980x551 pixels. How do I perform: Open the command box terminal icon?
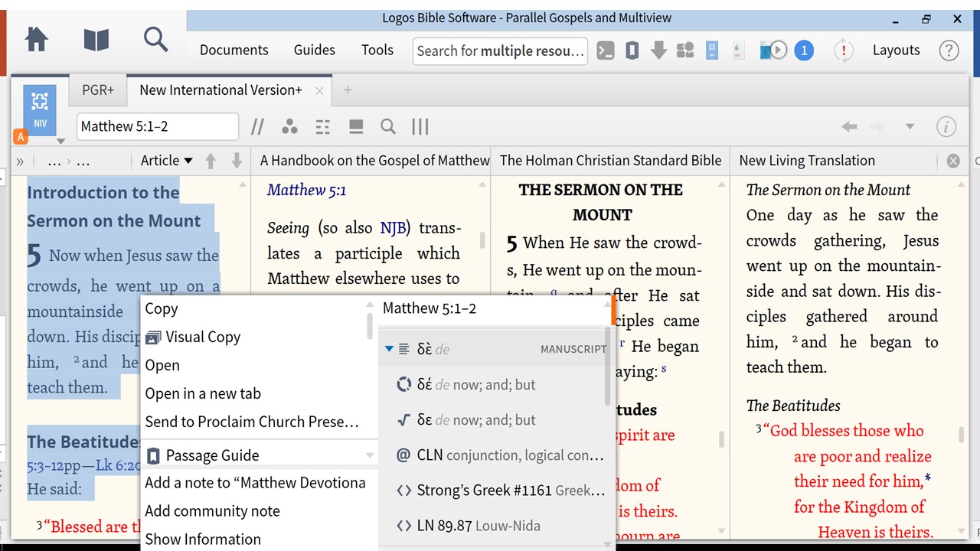point(606,51)
